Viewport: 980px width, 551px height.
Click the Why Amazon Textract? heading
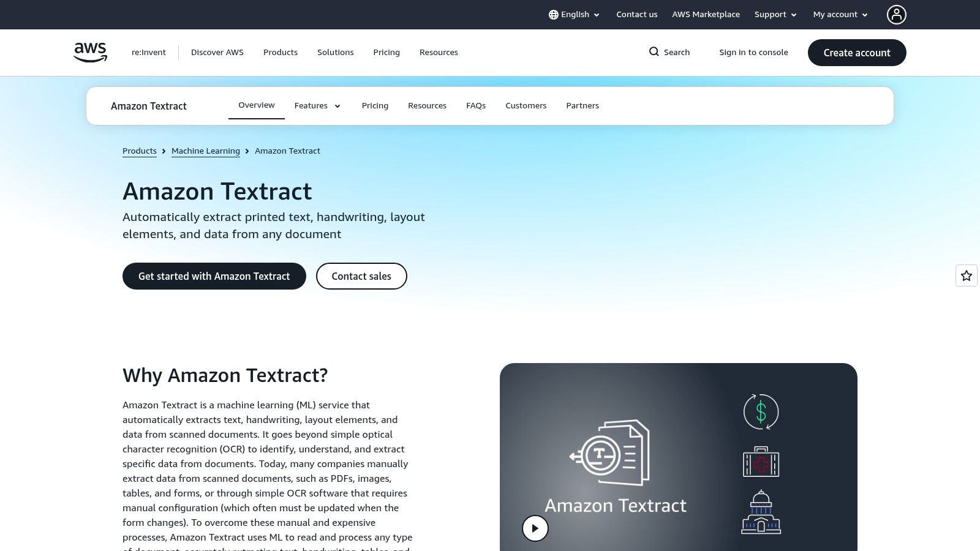[225, 375]
